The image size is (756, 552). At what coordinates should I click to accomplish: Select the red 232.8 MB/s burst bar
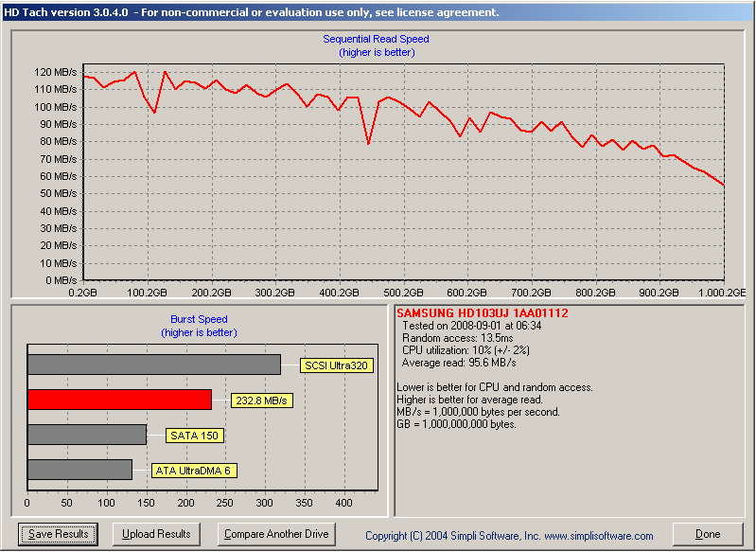119,400
